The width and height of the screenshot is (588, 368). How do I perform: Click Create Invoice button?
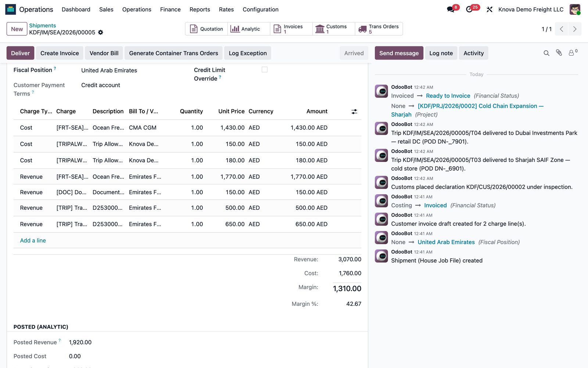(x=60, y=53)
